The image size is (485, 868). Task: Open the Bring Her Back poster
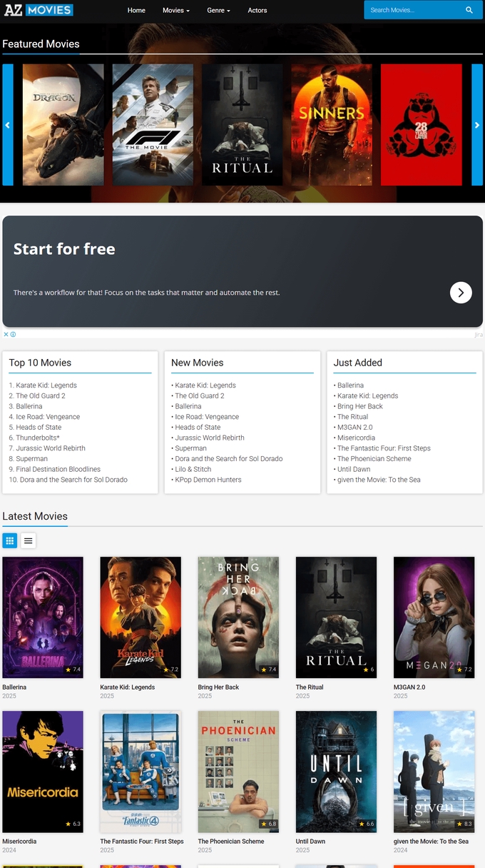click(238, 617)
